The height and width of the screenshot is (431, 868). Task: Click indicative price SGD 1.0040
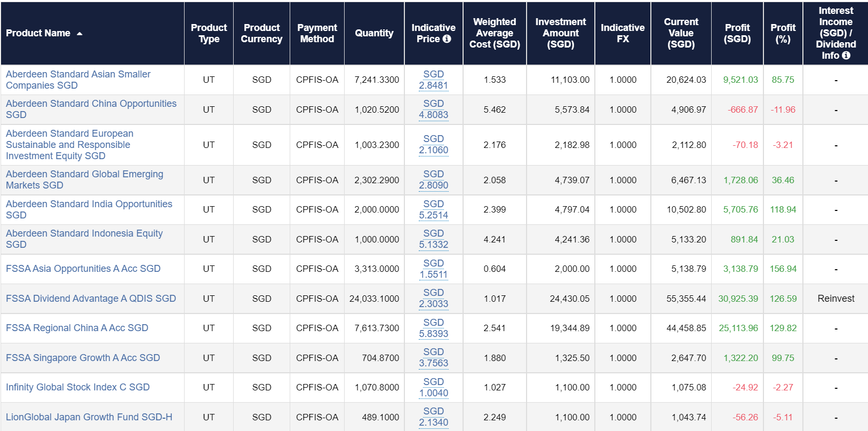click(x=433, y=387)
